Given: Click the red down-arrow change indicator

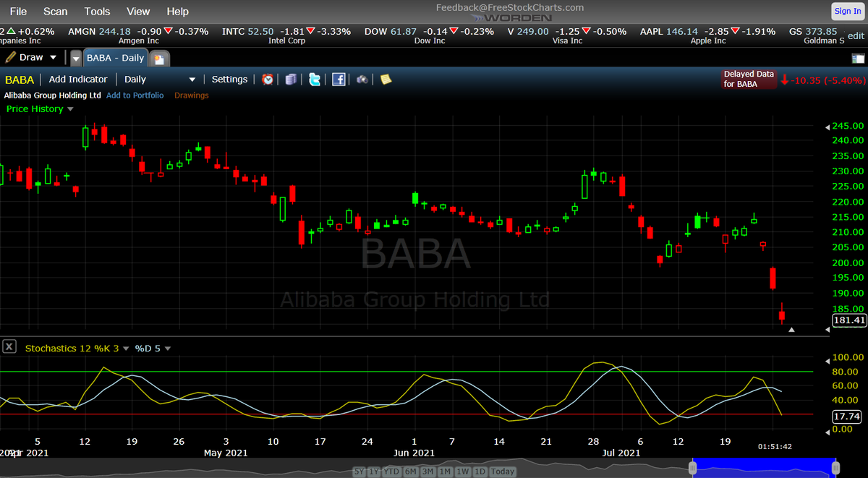Looking at the screenshot, I should (x=786, y=80).
